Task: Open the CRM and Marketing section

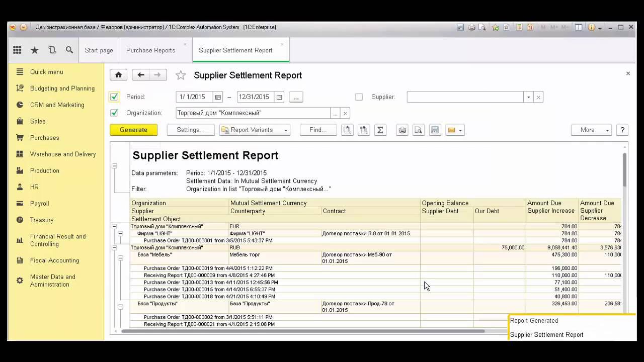Action: tap(57, 105)
